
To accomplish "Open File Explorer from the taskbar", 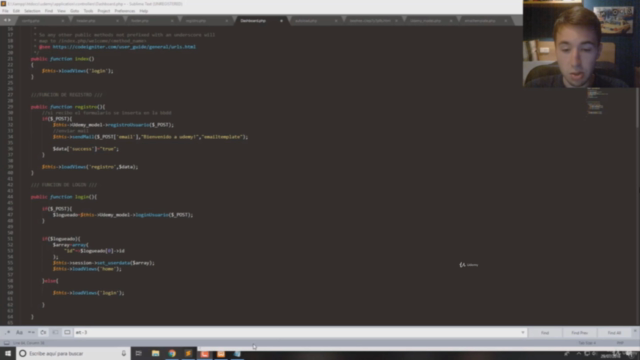I will (156, 353).
